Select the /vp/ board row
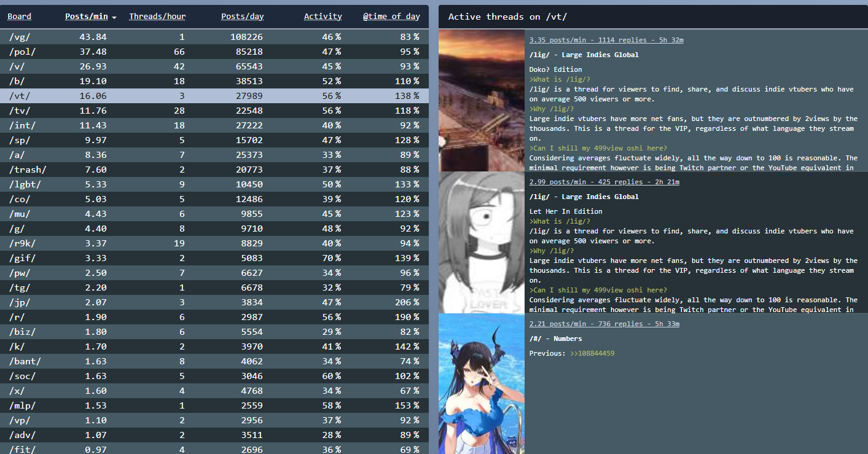The height and width of the screenshot is (454, 868). pyautogui.click(x=214, y=420)
